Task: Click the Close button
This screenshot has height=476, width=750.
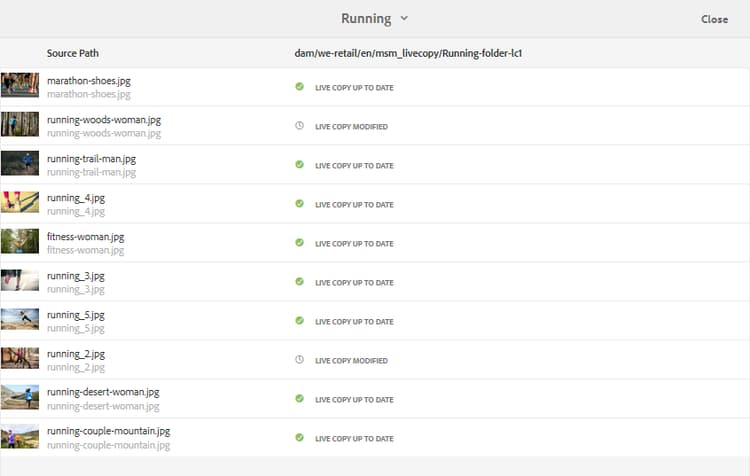Action: 714,19
